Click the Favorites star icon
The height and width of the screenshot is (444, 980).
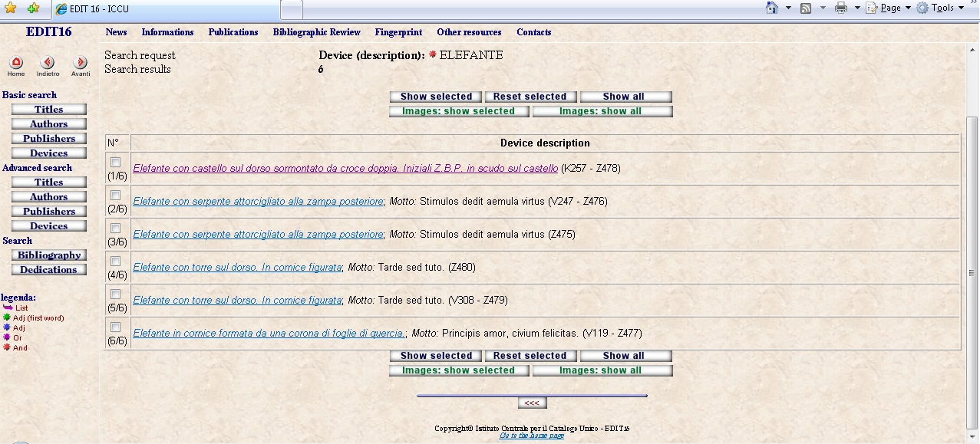(10, 8)
